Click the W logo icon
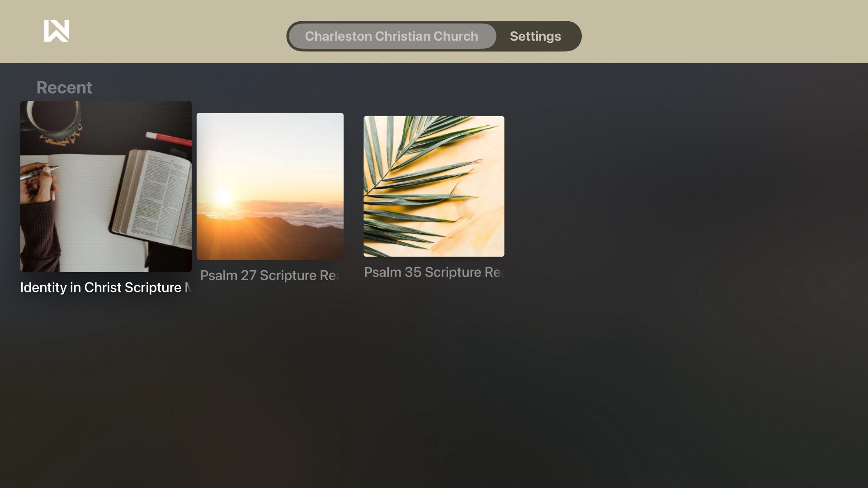The image size is (868, 488). [57, 31]
